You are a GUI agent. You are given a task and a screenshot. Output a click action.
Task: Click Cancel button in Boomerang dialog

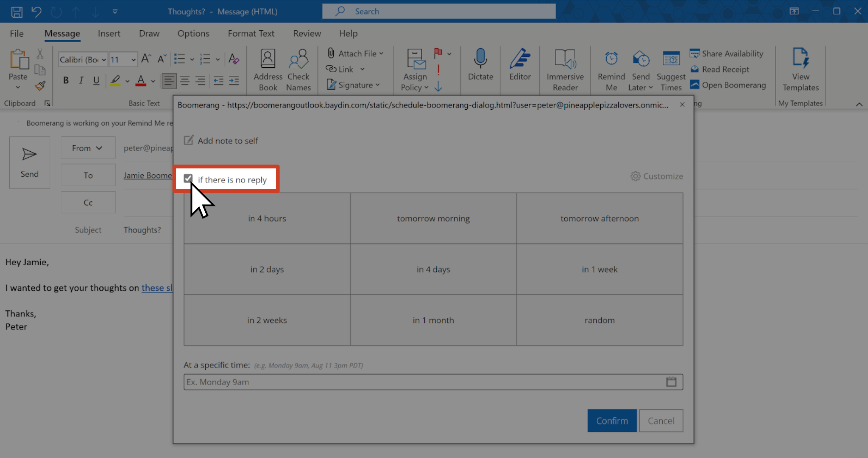(x=661, y=420)
